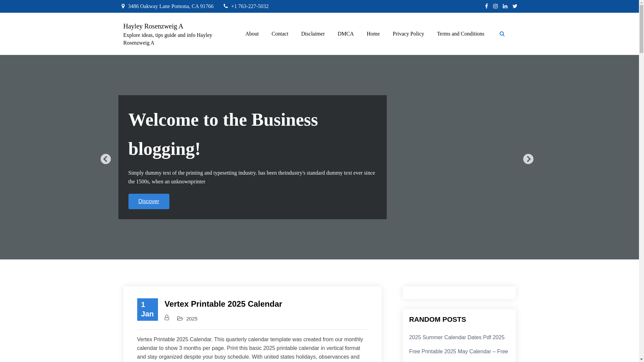
Task: Open 2025 Summer Calendar Dates Pdf post
Action: pyautogui.click(x=457, y=338)
